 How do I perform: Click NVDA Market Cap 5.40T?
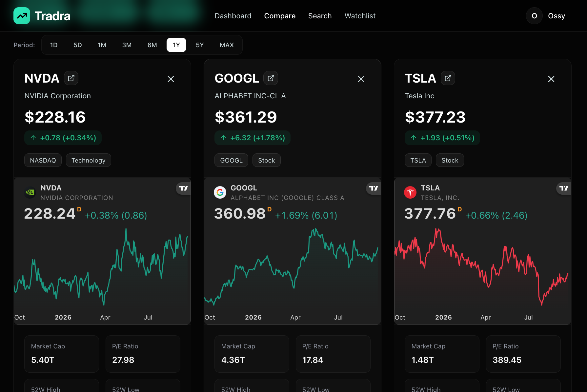click(x=62, y=354)
